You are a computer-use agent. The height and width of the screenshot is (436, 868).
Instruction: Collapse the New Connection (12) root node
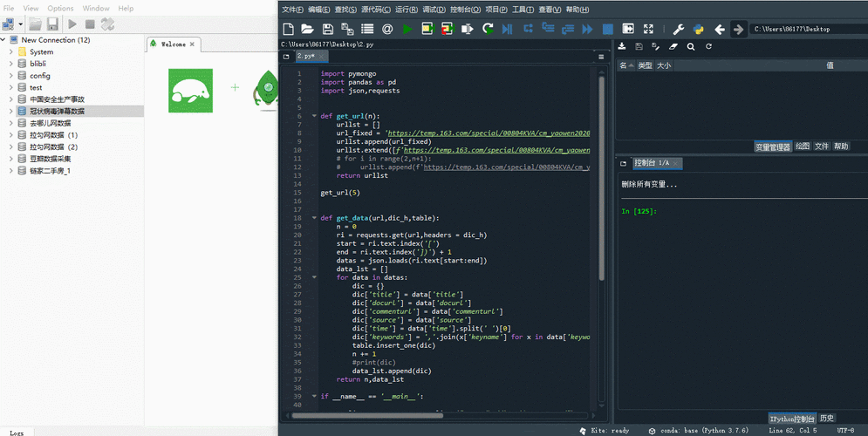3,40
